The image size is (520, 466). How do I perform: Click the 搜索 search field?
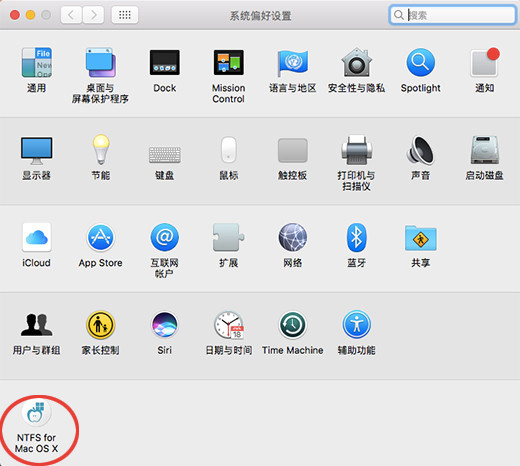[452, 15]
